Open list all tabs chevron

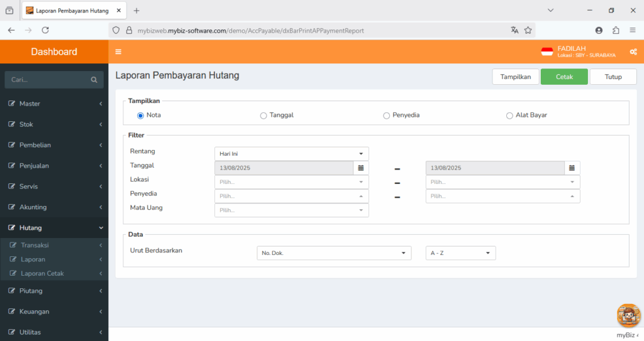551,10
